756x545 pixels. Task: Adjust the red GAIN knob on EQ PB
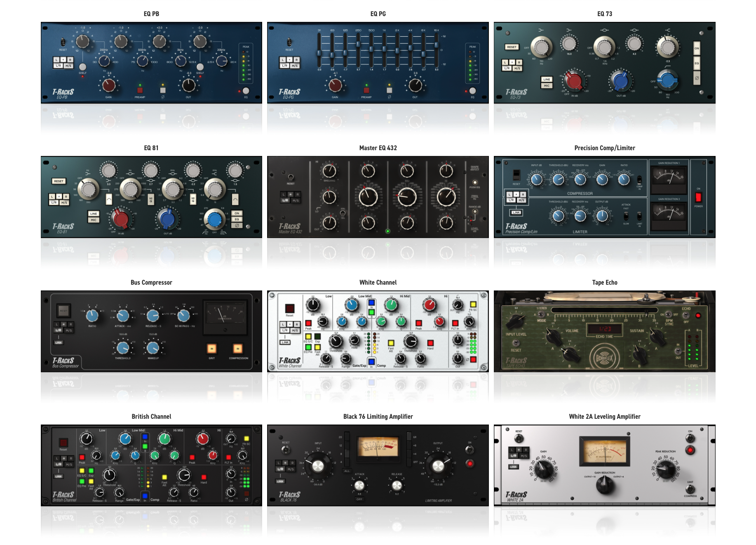click(x=108, y=85)
